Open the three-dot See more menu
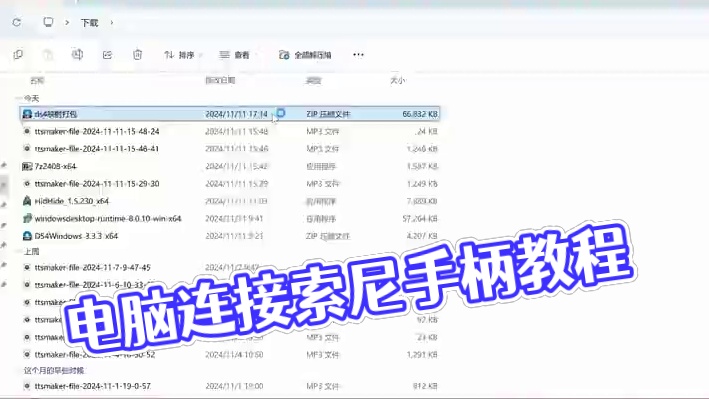 click(x=358, y=55)
